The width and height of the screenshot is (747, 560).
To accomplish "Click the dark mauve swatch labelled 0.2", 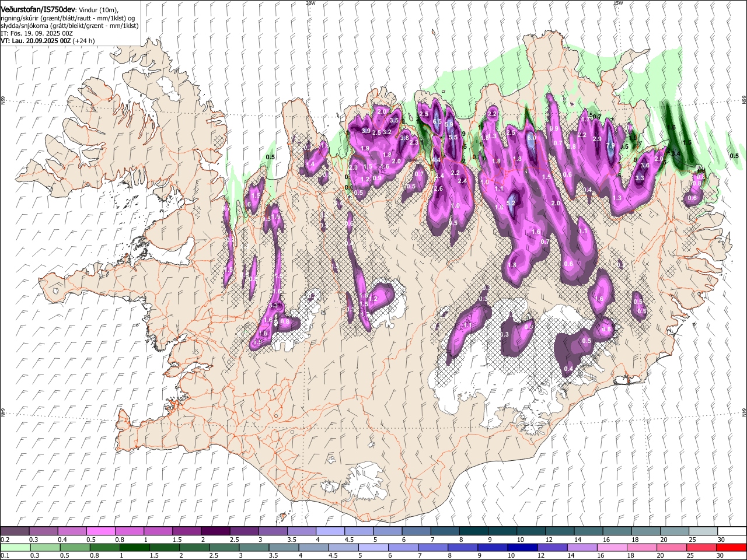I will coord(15,531).
